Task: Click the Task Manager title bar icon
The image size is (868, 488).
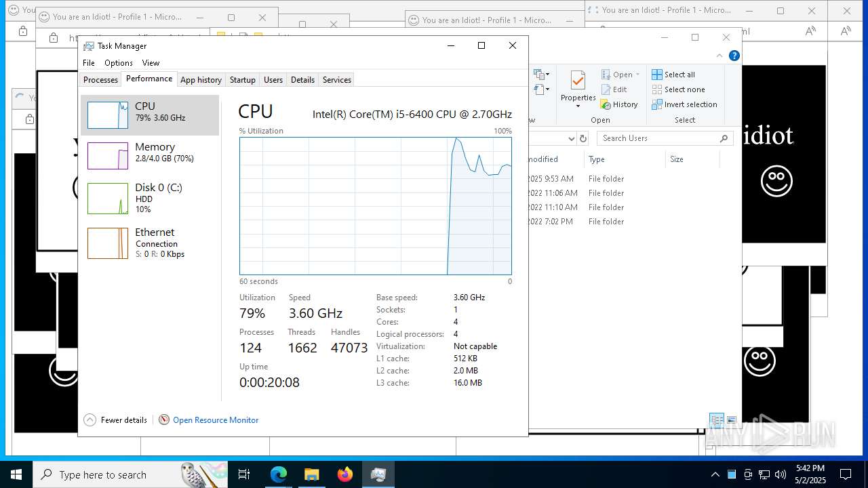Action: [89, 46]
